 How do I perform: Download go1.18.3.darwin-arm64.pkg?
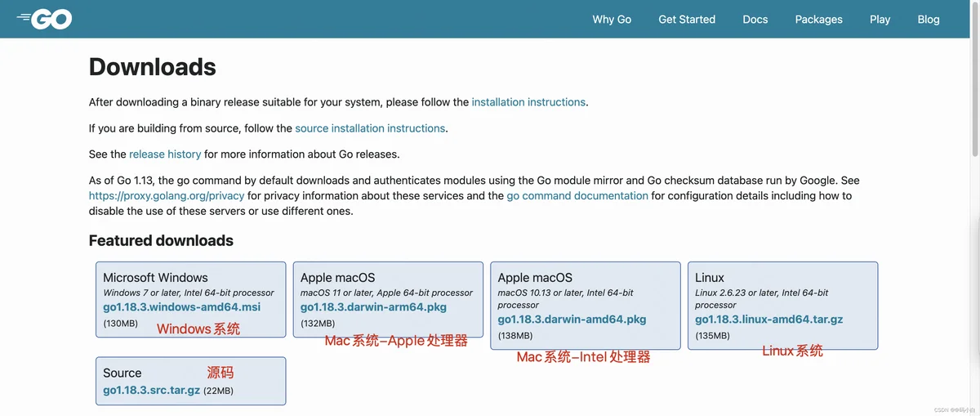373,307
